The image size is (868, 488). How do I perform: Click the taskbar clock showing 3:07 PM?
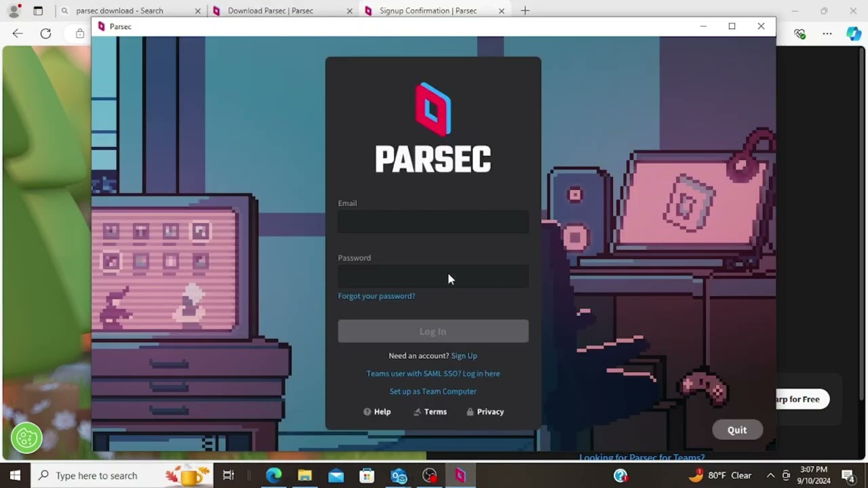[814, 475]
